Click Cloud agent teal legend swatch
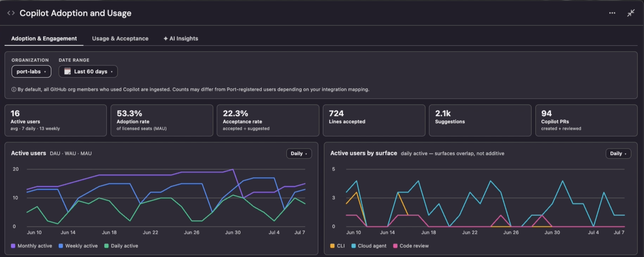Screen dimensions: 644x257 point(353,246)
